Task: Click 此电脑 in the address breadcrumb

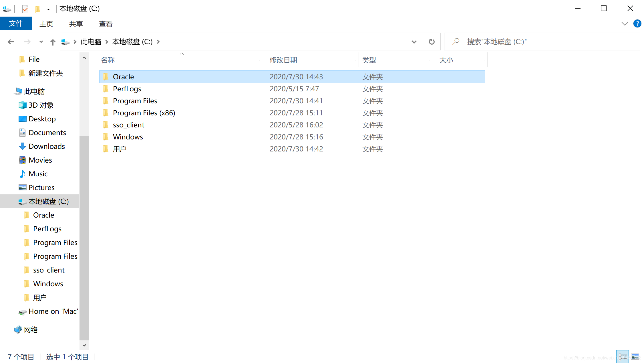Action: 91,42
